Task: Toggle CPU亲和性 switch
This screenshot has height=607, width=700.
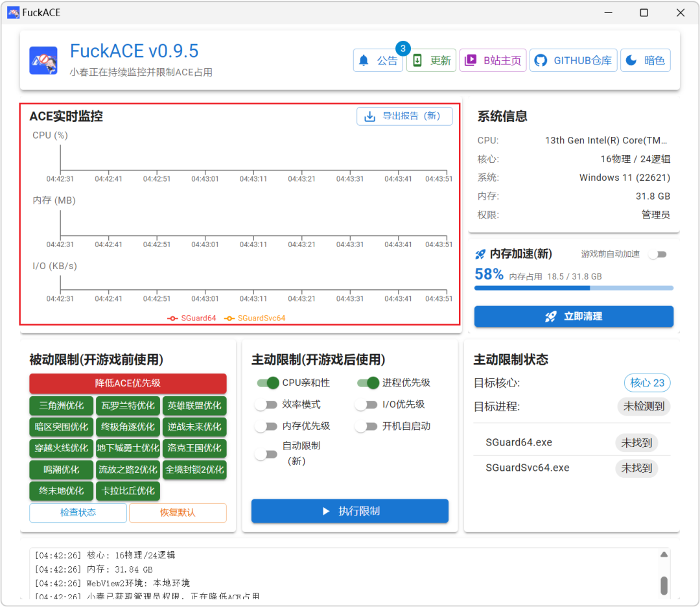Action: pos(268,383)
